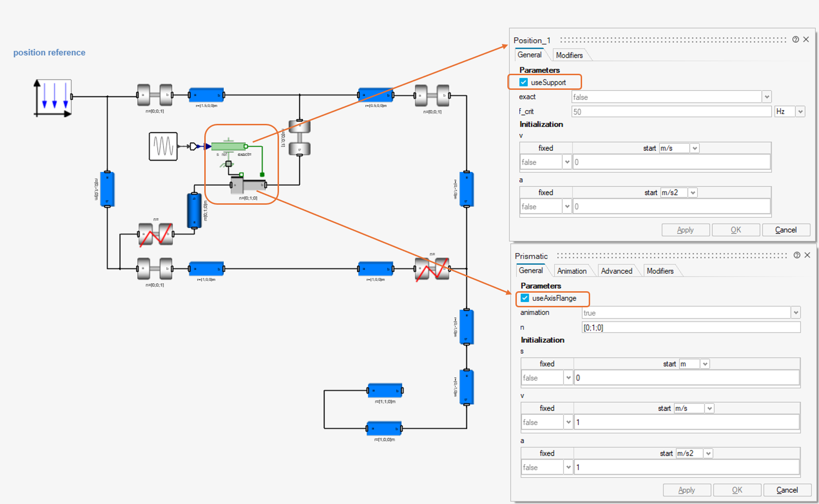Click the sine wave source block
This screenshot has width=819, height=504.
163,147
